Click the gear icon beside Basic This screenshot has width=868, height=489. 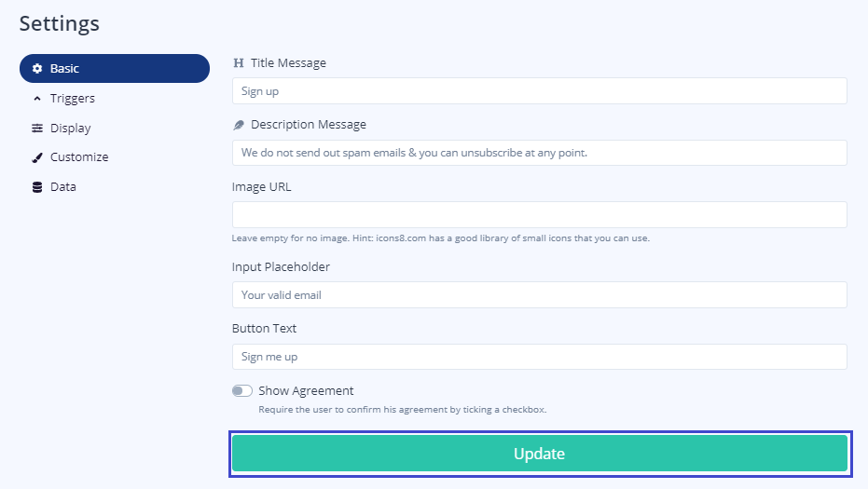click(x=37, y=69)
